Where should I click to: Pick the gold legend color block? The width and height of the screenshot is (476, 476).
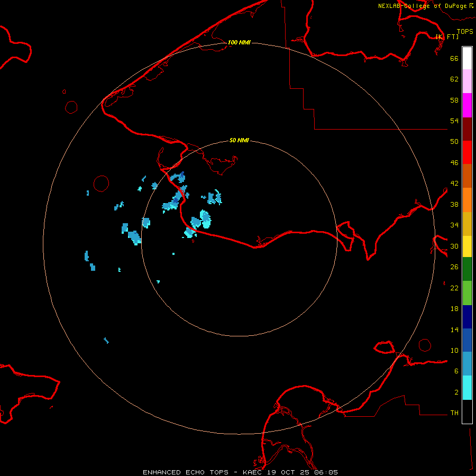(467, 224)
